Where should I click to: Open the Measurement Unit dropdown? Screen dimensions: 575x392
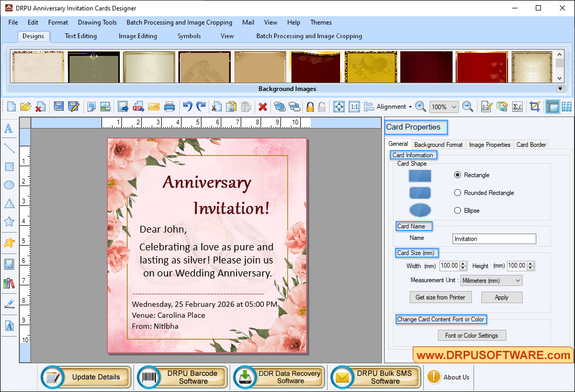[491, 280]
